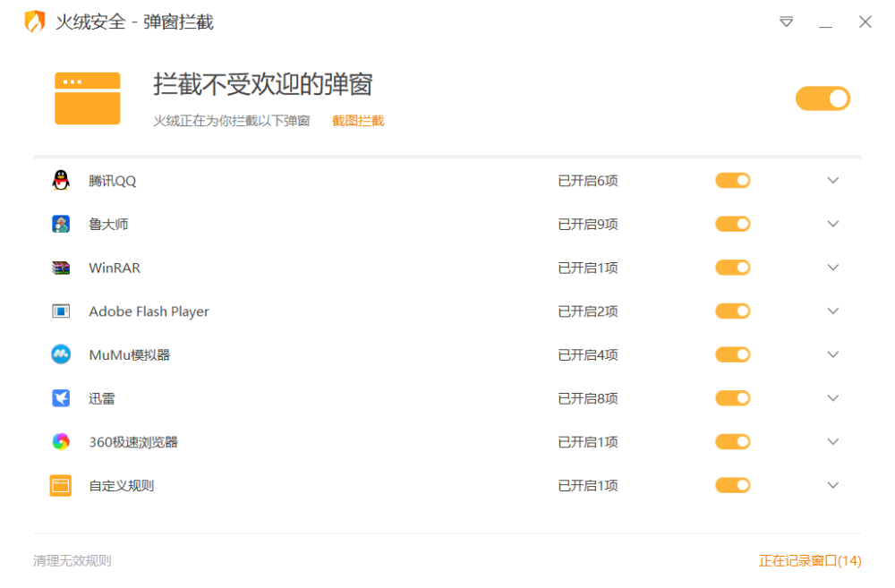
Task: Expand the 自定义规则 section
Action: [x=832, y=485]
